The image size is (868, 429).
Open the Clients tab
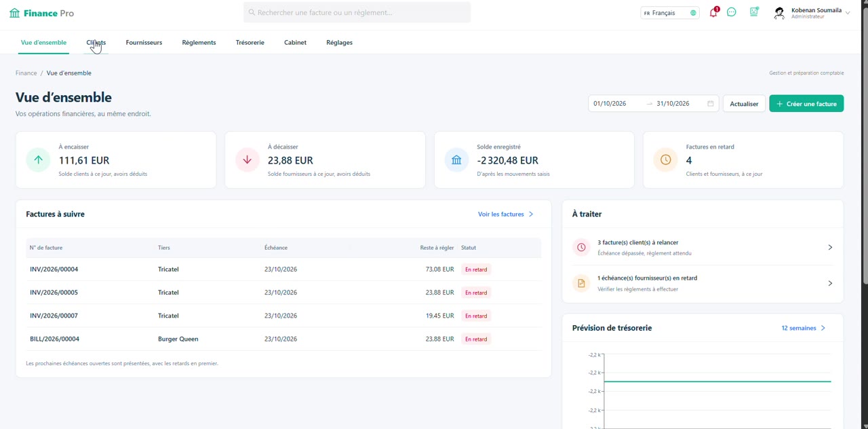96,43
